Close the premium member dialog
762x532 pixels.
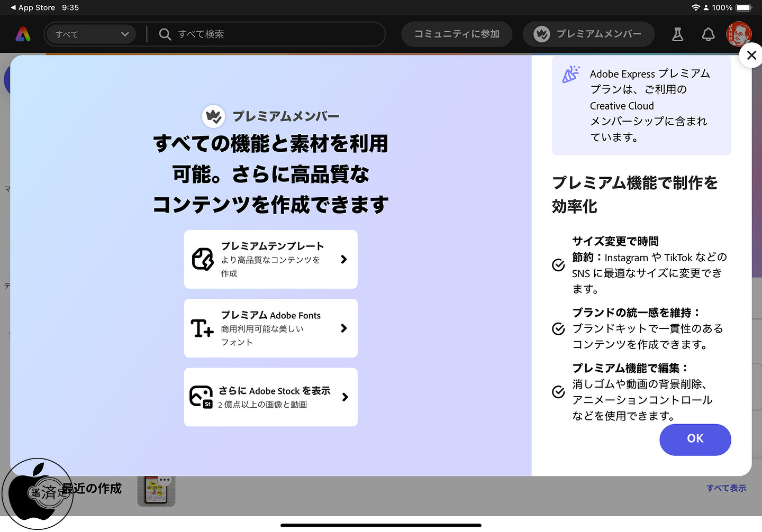[751, 55]
